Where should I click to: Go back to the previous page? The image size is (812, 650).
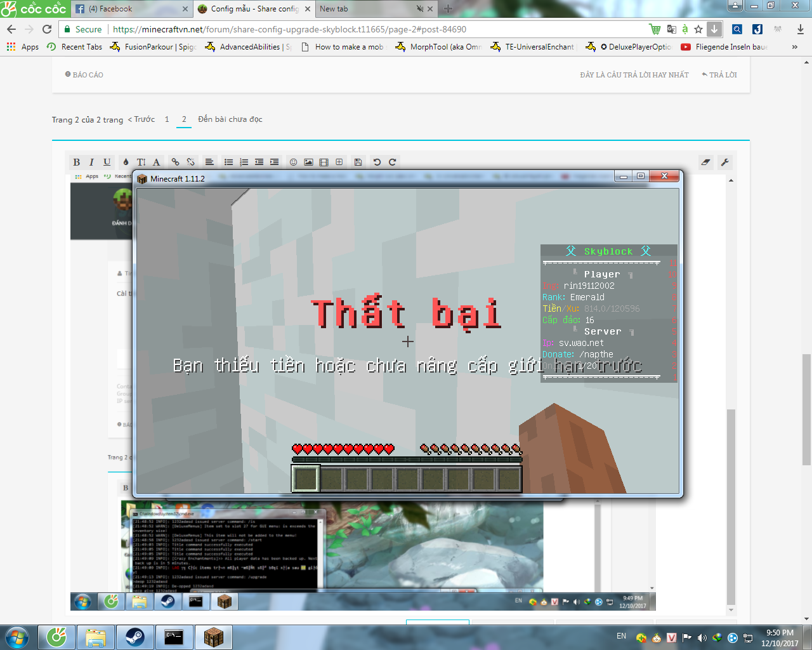coord(11,29)
